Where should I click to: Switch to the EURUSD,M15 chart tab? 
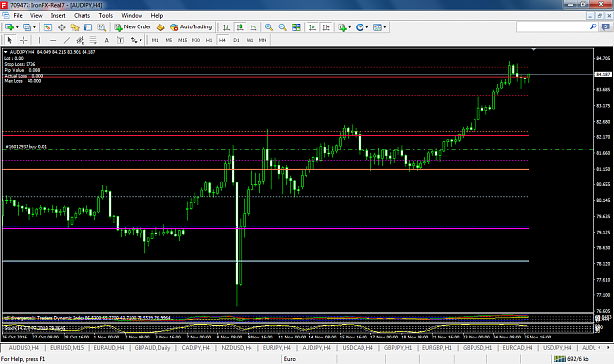tap(67, 348)
